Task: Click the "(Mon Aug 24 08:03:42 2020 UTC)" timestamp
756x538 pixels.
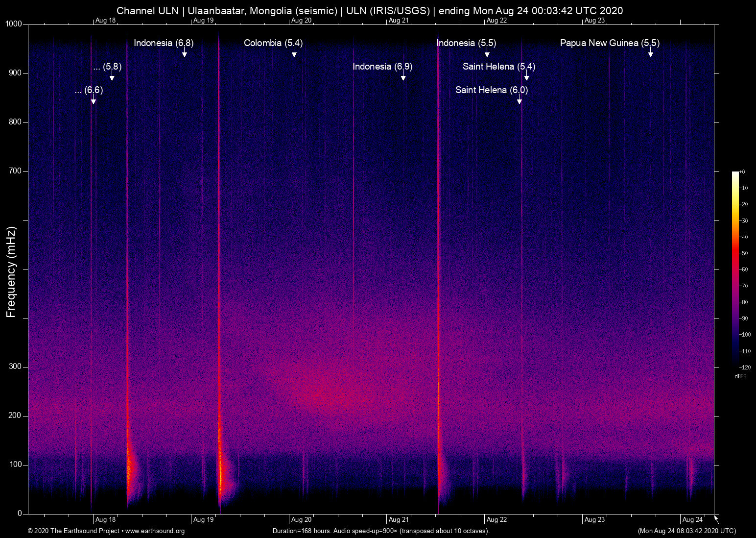Action: (x=686, y=531)
